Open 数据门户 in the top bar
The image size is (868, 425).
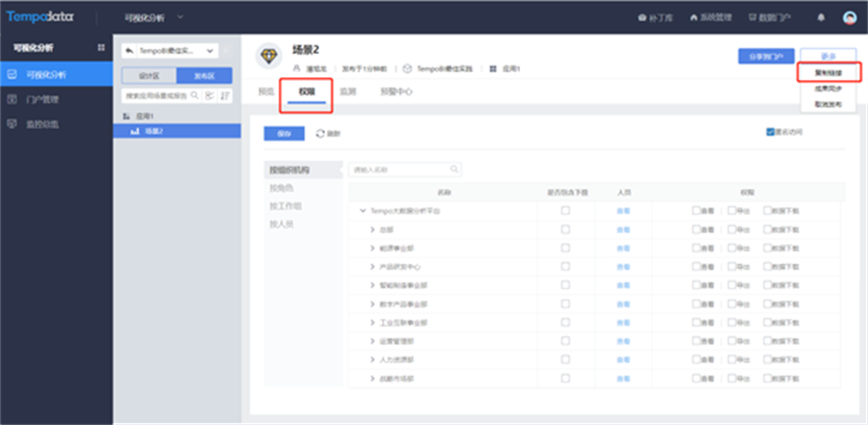pyautogui.click(x=770, y=17)
